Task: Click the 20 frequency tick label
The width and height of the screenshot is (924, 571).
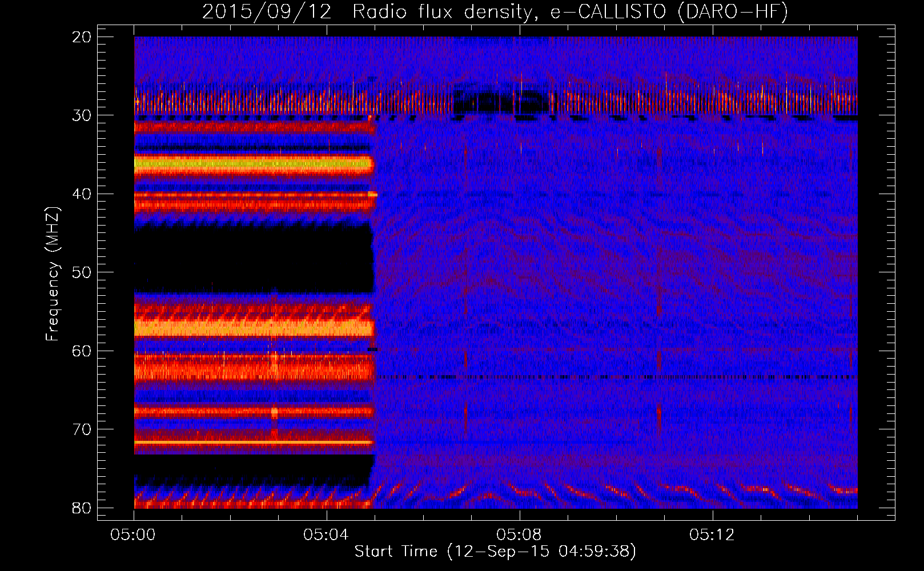Action: 82,37
